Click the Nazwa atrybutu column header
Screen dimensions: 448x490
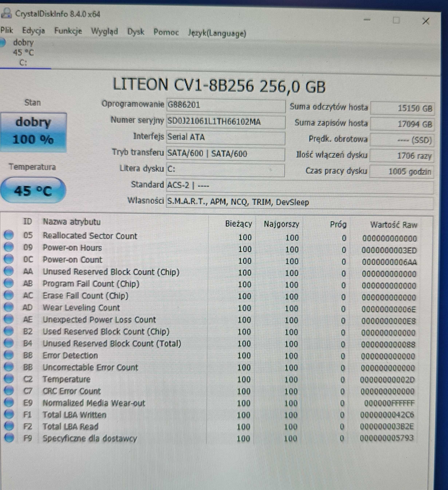72,222
